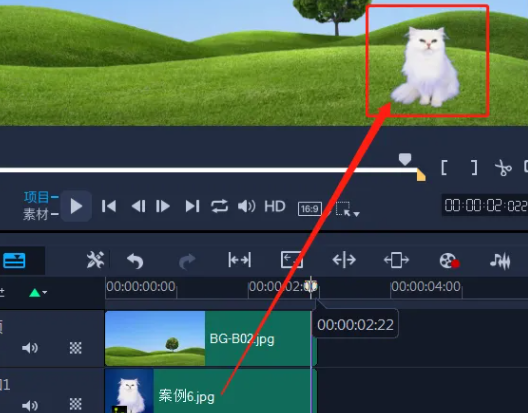The height and width of the screenshot is (413, 528).
Task: Toggle HD preview mode
Action: coord(275,206)
